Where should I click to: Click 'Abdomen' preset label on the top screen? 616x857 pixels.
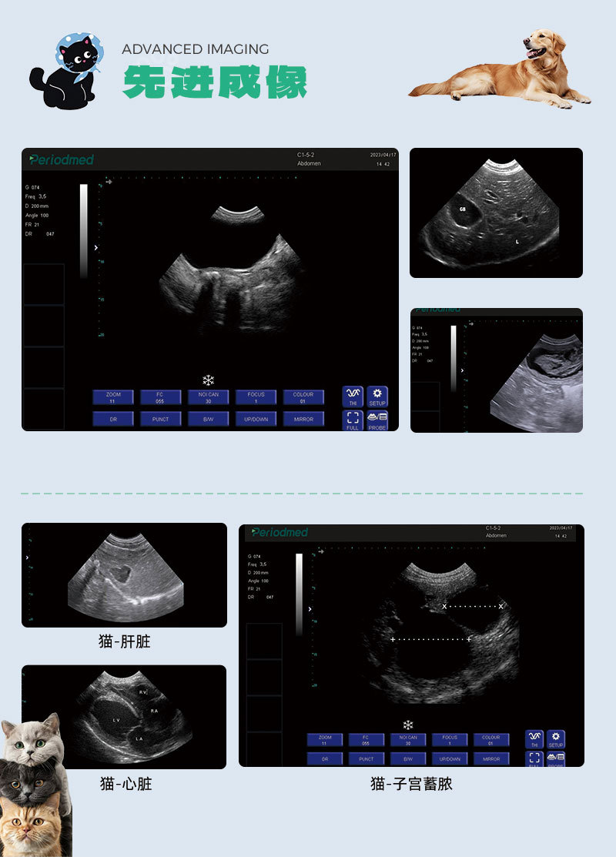[x=309, y=163]
